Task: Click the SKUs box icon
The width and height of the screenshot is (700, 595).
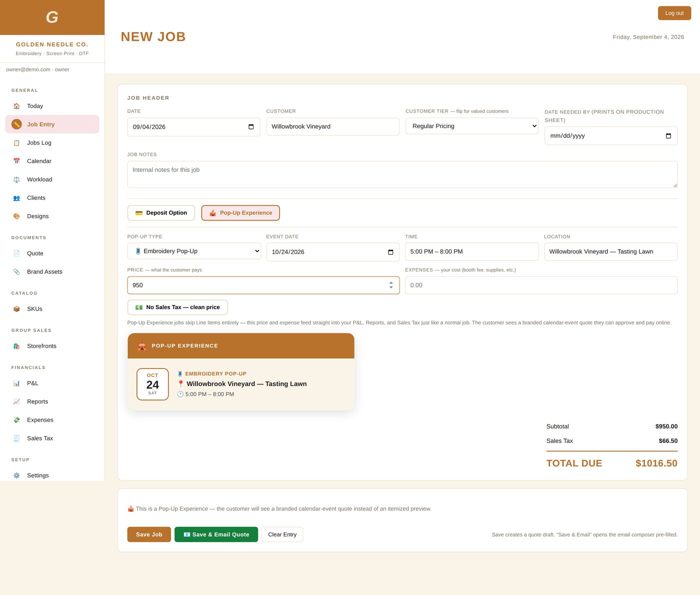Action: click(x=16, y=309)
